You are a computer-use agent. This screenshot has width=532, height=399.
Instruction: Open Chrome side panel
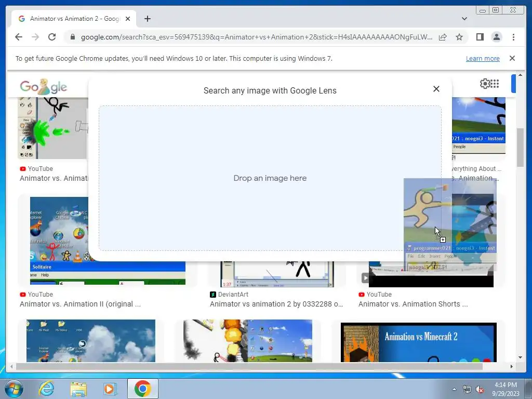(480, 37)
